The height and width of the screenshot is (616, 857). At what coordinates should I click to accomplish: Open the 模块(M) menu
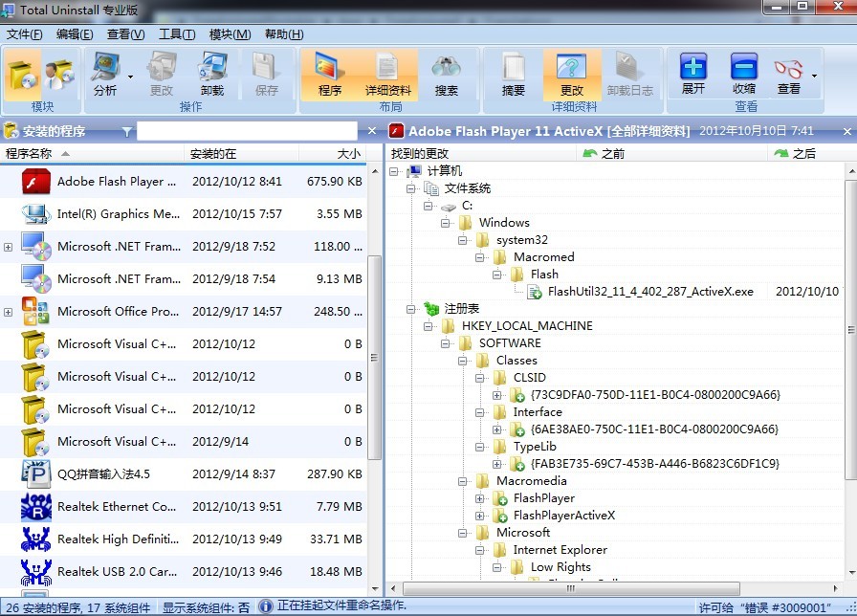point(230,34)
